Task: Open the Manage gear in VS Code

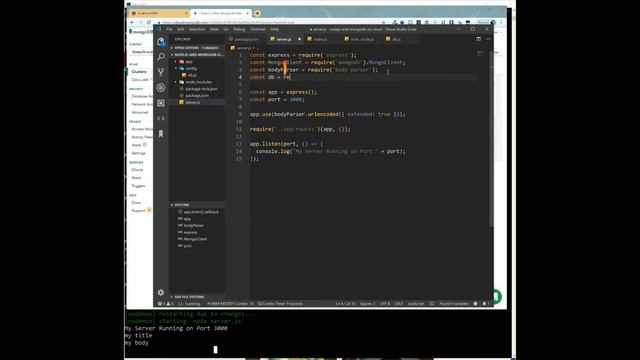Action: pos(161,292)
